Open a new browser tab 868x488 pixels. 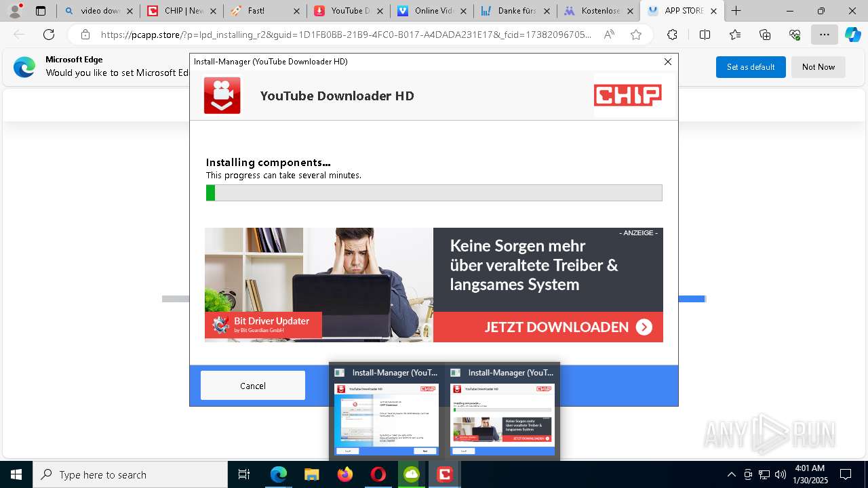coord(736,11)
